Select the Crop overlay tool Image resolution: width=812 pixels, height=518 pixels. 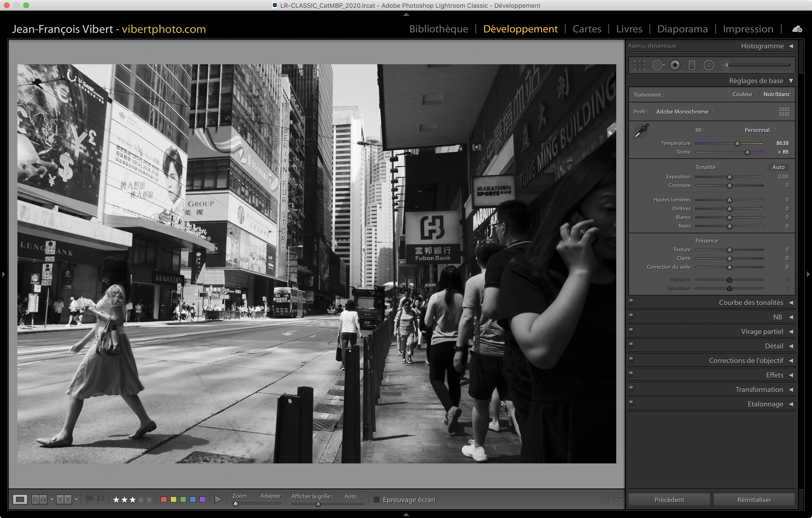(639, 65)
